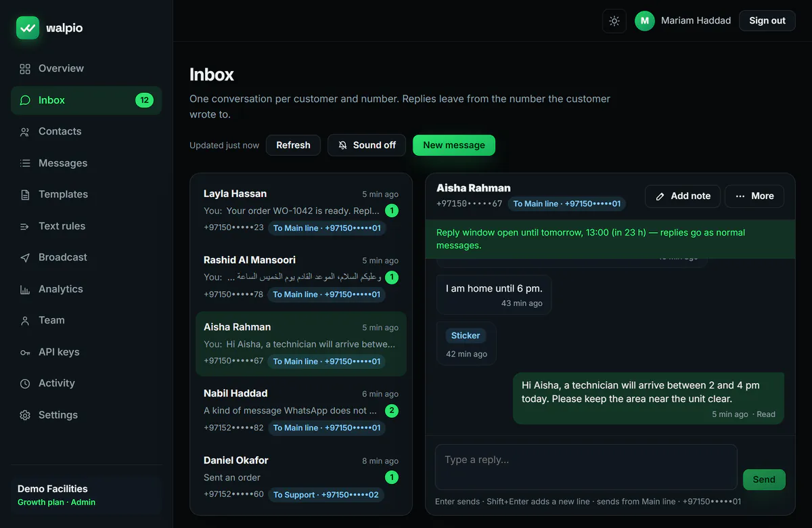Click the To Main line tag in chat header
812x528 pixels.
567,204
